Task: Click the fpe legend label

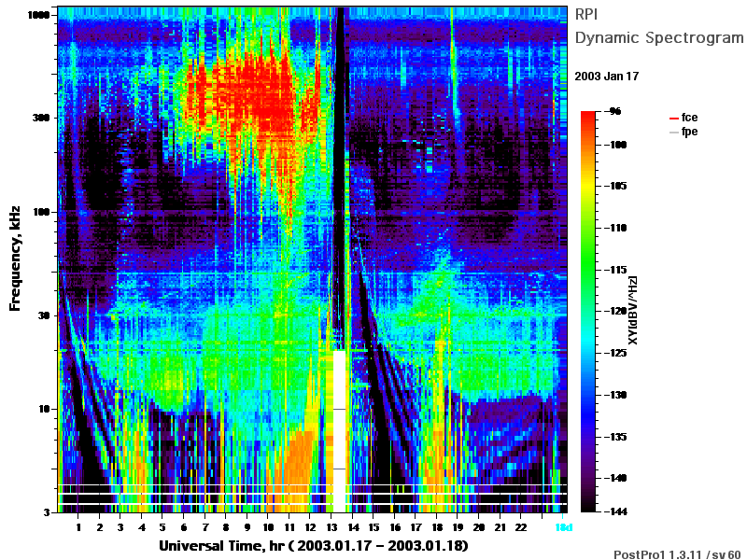Action: pyautogui.click(x=690, y=132)
